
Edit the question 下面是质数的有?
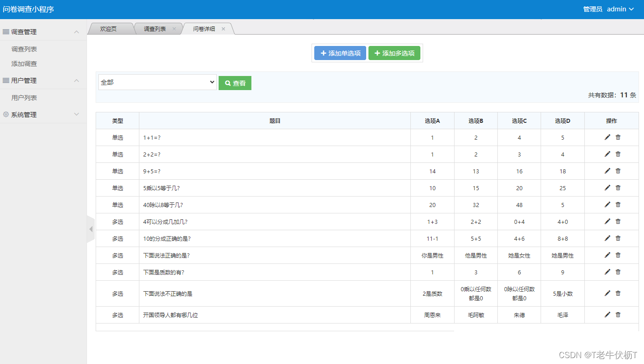(607, 272)
